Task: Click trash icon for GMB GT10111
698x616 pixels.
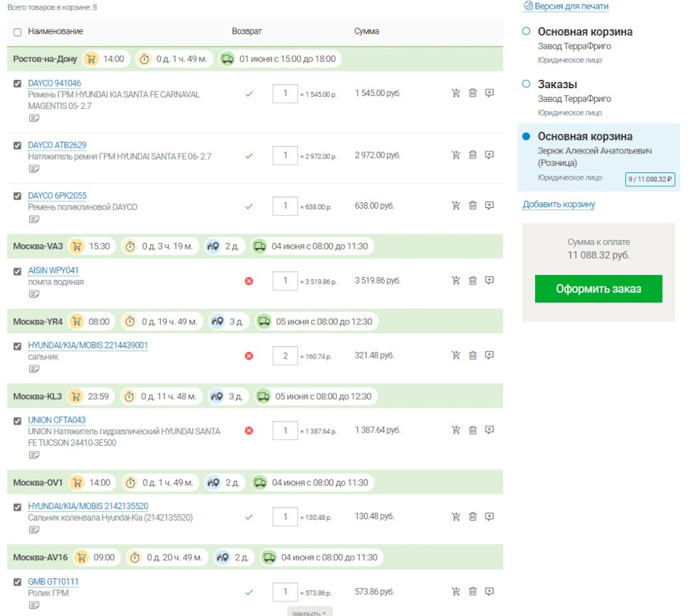Action: (473, 591)
